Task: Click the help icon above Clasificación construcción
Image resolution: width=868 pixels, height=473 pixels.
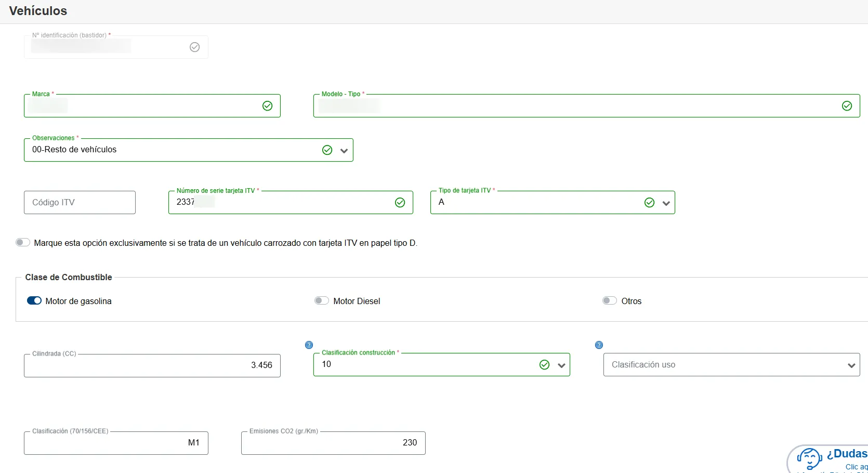Action: pyautogui.click(x=309, y=345)
